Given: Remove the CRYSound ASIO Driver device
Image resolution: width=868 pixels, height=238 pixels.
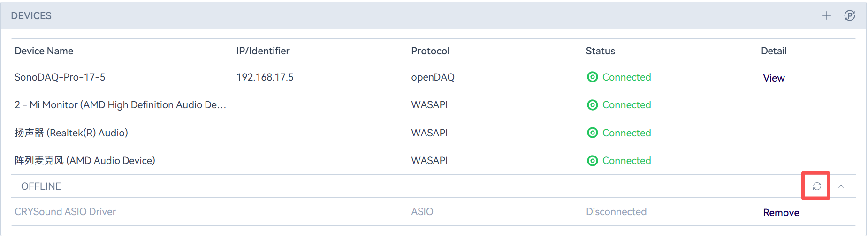Looking at the screenshot, I should 781,213.
